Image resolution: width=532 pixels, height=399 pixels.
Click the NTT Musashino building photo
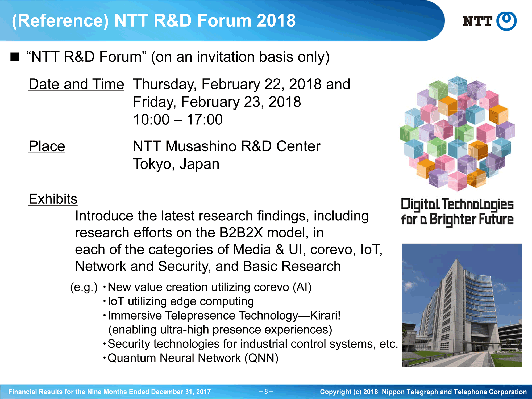tap(462, 305)
